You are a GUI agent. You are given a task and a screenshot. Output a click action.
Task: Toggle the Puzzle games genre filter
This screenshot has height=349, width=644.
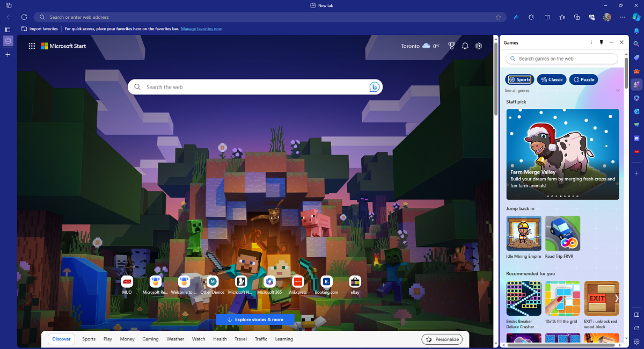(x=583, y=79)
